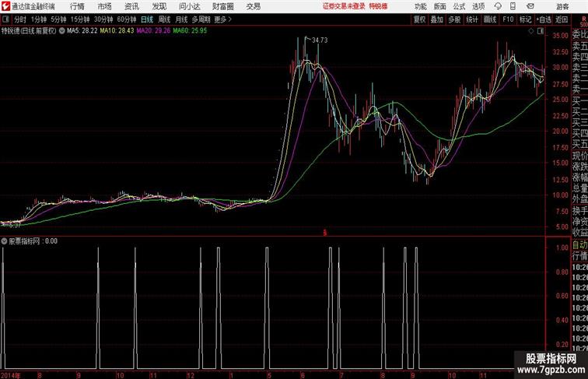Screen dimensions: 588x379
Task: Click the 委比 row in right panel
Action: click(x=579, y=35)
